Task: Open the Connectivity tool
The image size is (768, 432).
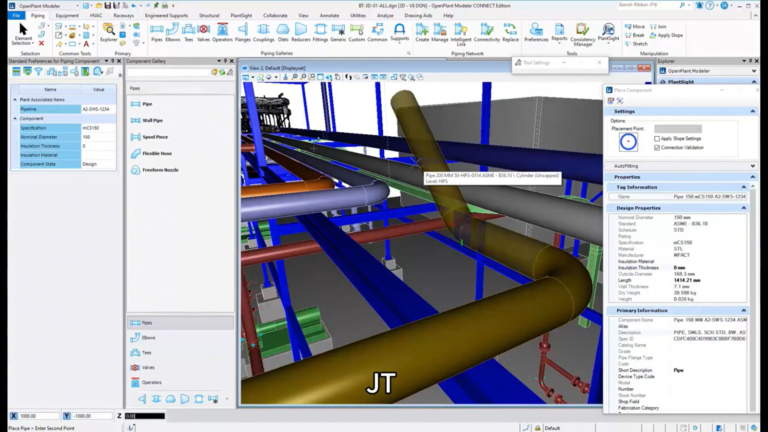Action: pyautogui.click(x=487, y=33)
